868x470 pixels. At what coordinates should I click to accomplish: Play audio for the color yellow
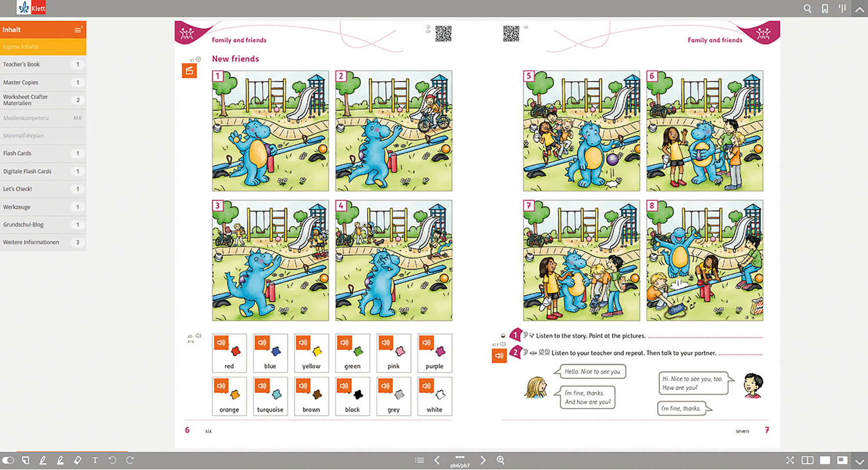click(x=304, y=343)
